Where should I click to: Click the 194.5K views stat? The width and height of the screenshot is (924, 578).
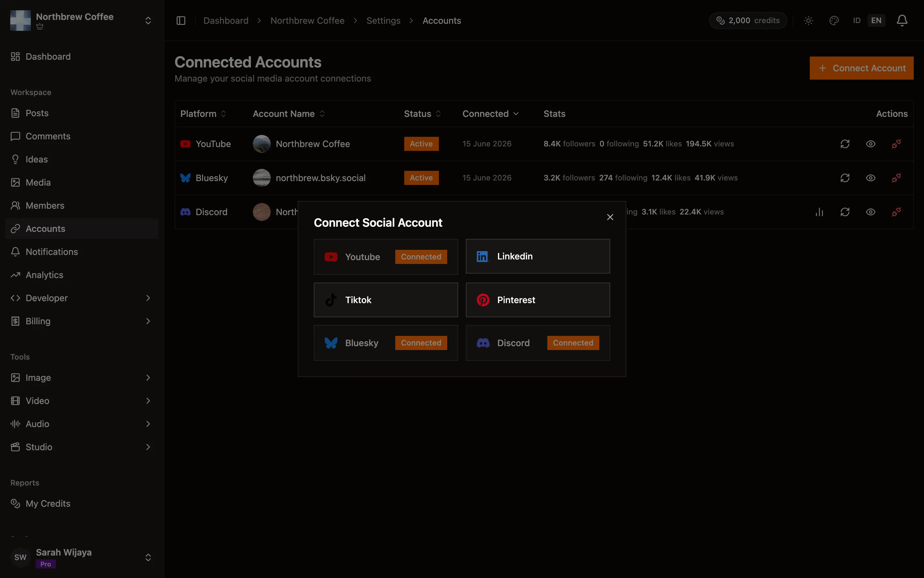[x=710, y=144]
